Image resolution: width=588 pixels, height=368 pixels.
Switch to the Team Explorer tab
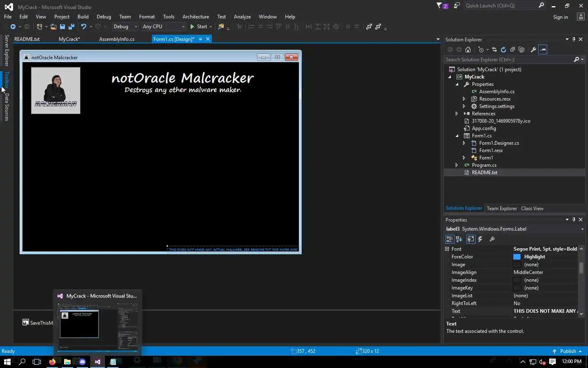[x=502, y=209]
